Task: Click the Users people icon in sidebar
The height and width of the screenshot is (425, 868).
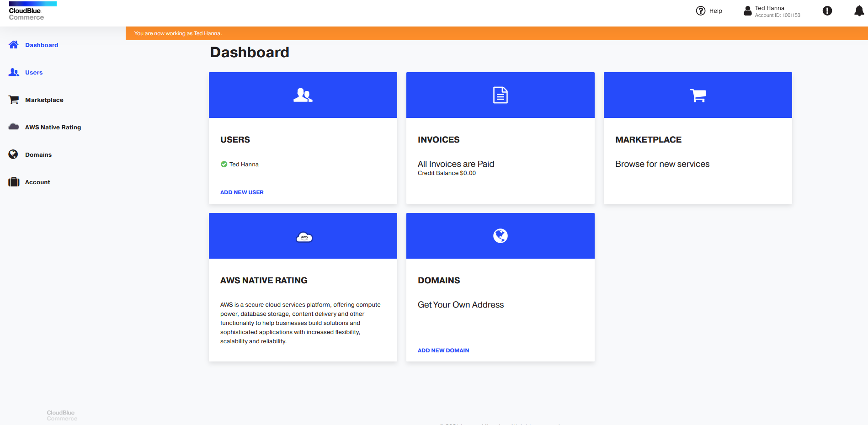Action: [14, 72]
